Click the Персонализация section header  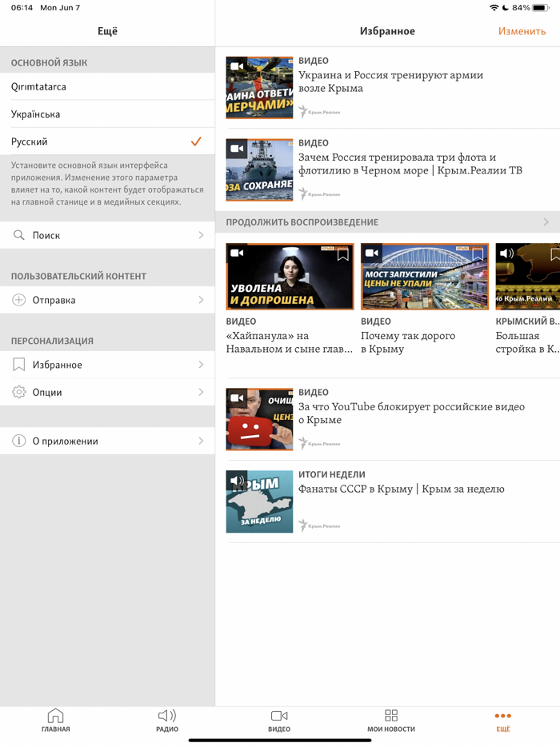coord(53,341)
